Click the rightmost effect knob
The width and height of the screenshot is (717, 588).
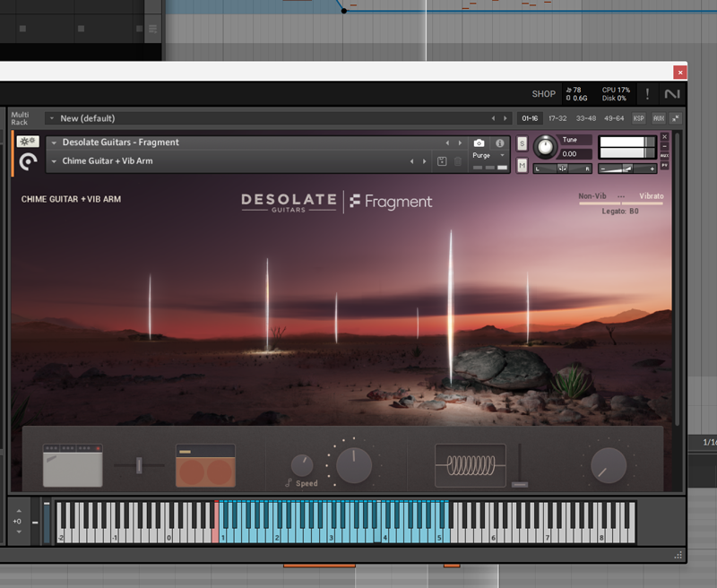(609, 465)
